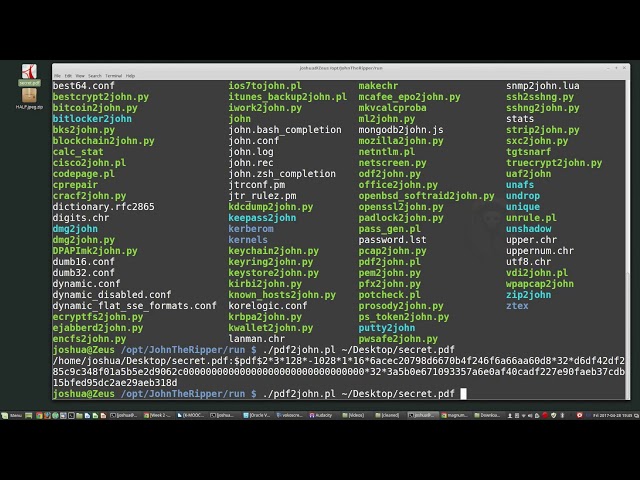
Task: Click the snmp2john.lua entry
Action: click(543, 86)
